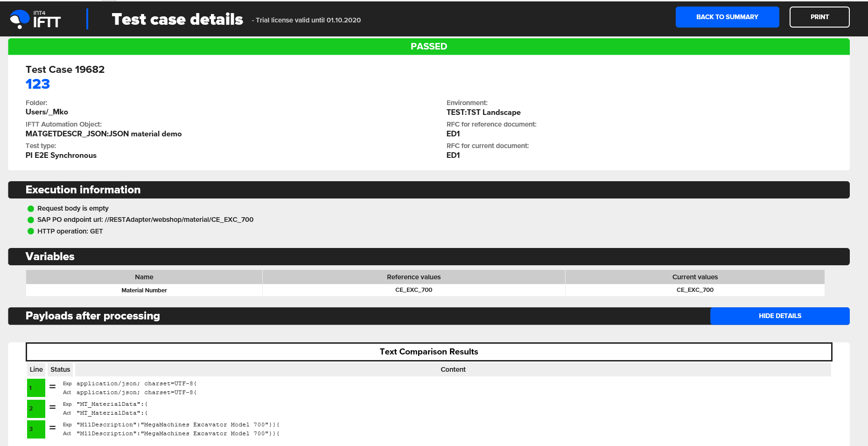Click the Name column header
868x446 pixels.
[144, 277]
